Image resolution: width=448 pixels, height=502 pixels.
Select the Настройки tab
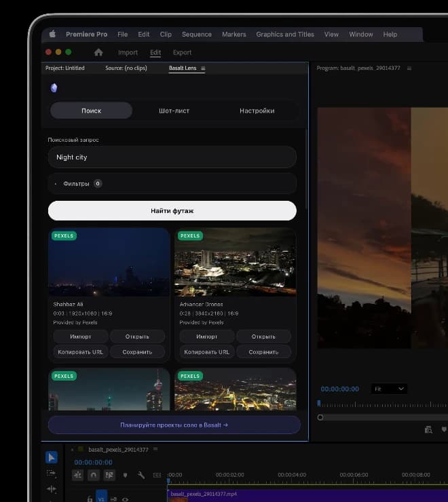[x=257, y=111]
